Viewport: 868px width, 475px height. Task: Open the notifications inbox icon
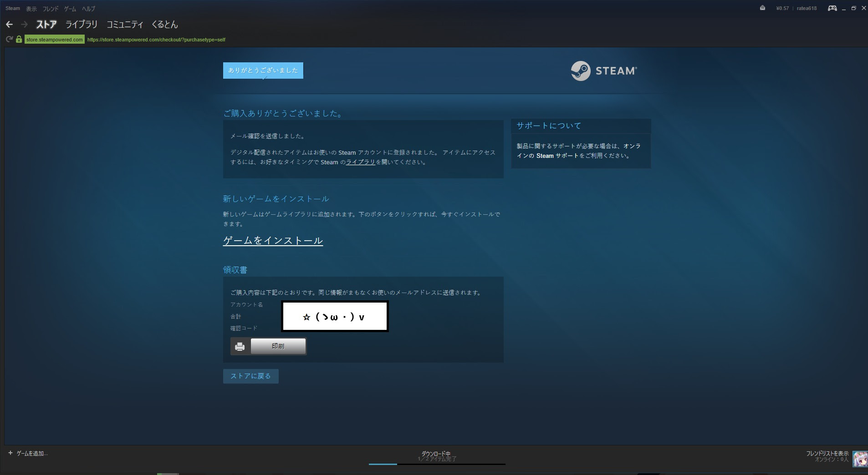pyautogui.click(x=762, y=8)
